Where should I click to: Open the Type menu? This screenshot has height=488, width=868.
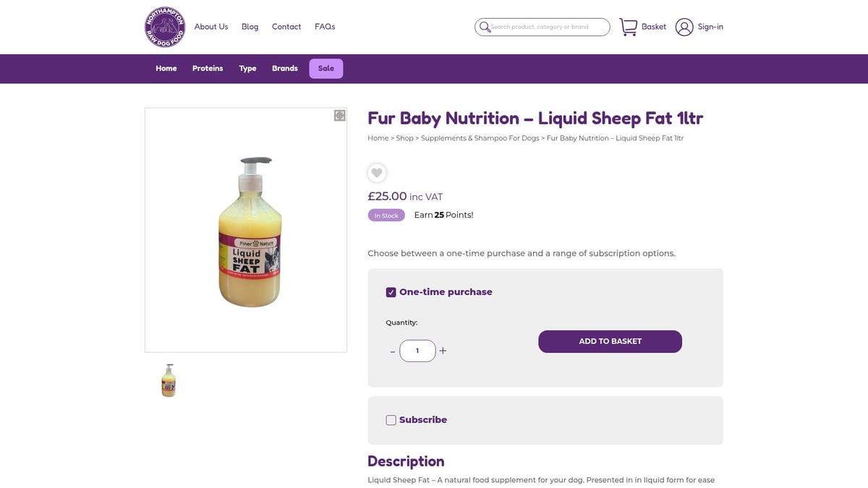coord(247,68)
